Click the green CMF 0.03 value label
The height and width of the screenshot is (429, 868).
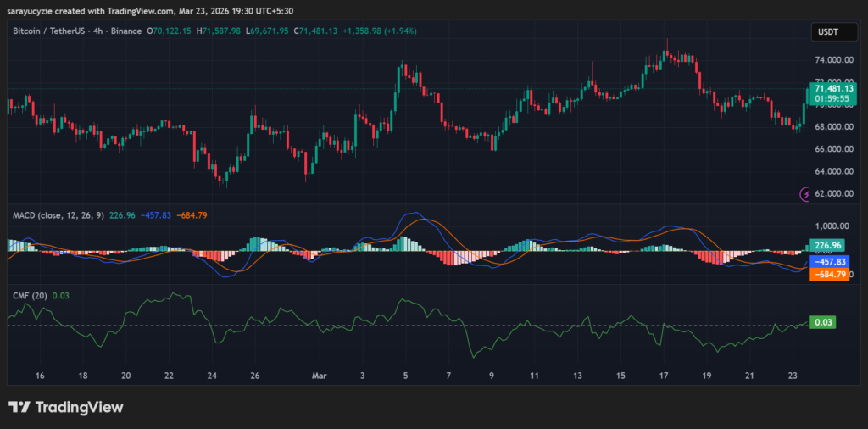821,322
